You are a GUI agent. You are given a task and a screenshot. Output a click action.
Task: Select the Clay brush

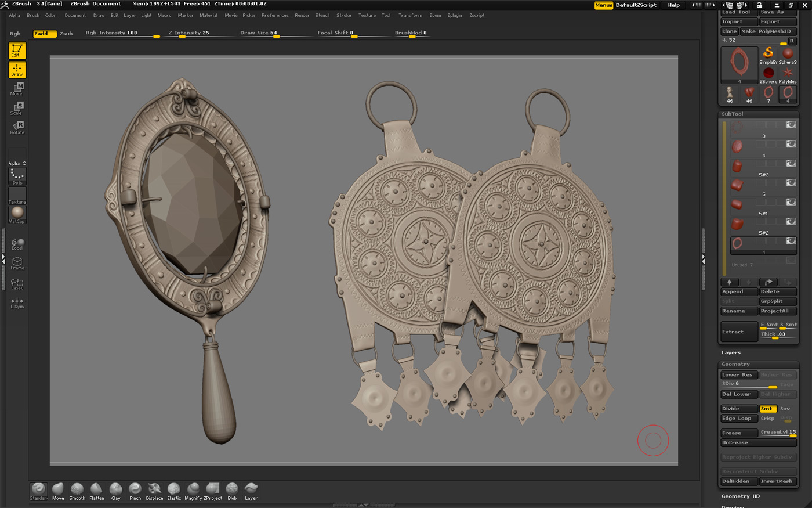(116, 491)
